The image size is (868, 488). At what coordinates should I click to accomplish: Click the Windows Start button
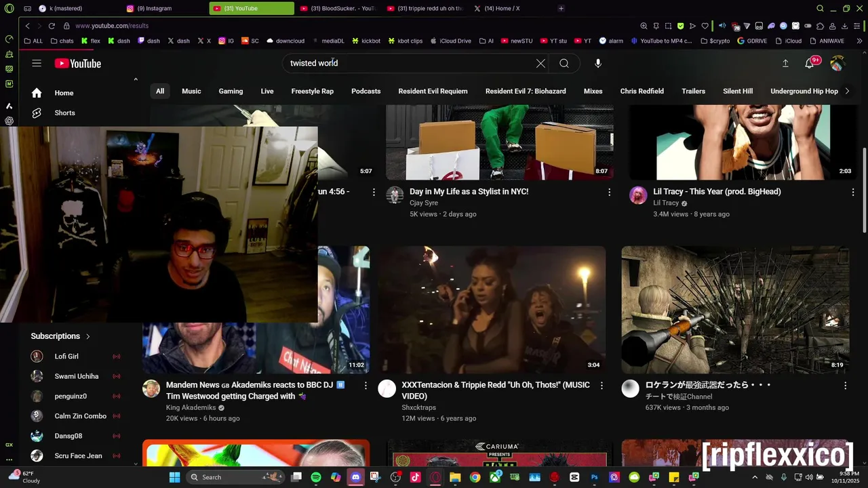click(x=174, y=477)
